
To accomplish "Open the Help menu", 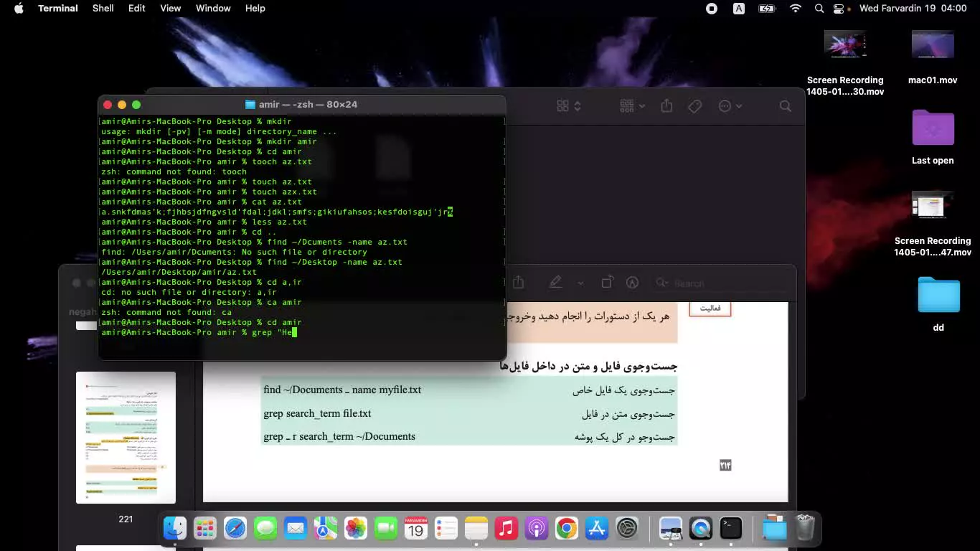I will click(x=255, y=9).
